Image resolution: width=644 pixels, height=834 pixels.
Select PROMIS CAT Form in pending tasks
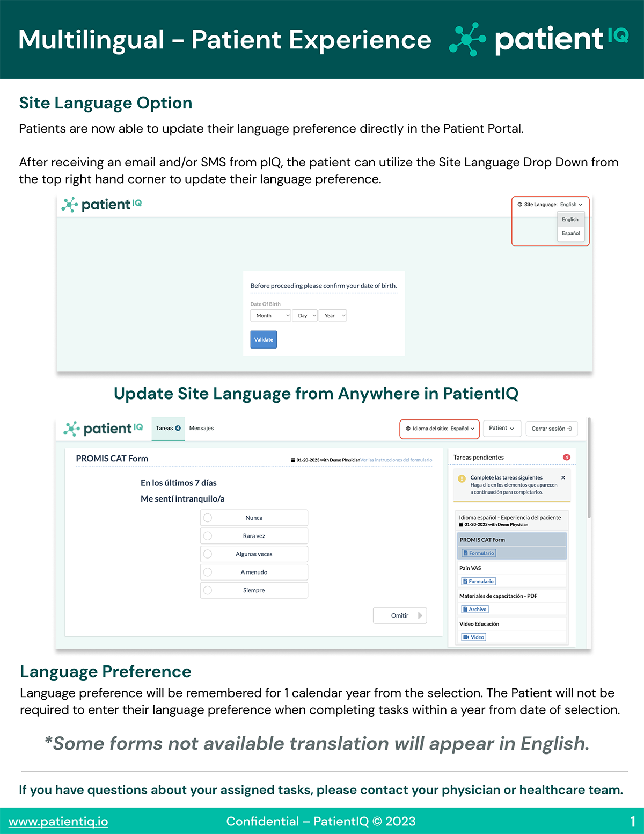(x=512, y=546)
